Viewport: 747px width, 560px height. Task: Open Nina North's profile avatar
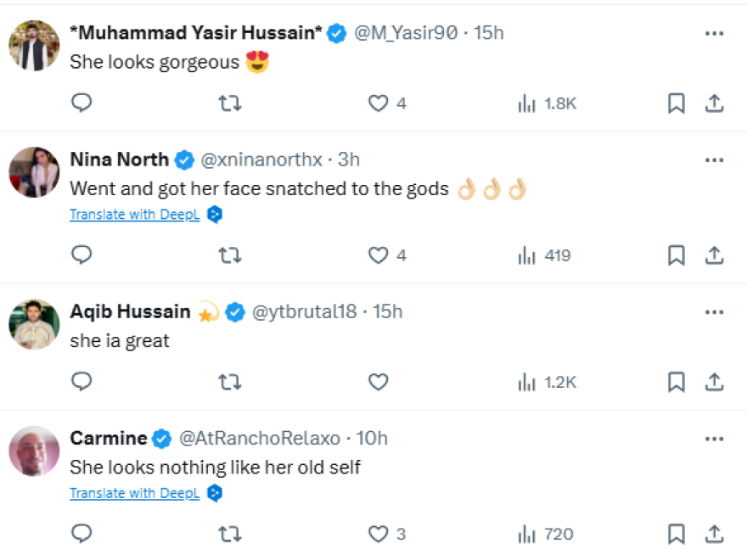(34, 172)
